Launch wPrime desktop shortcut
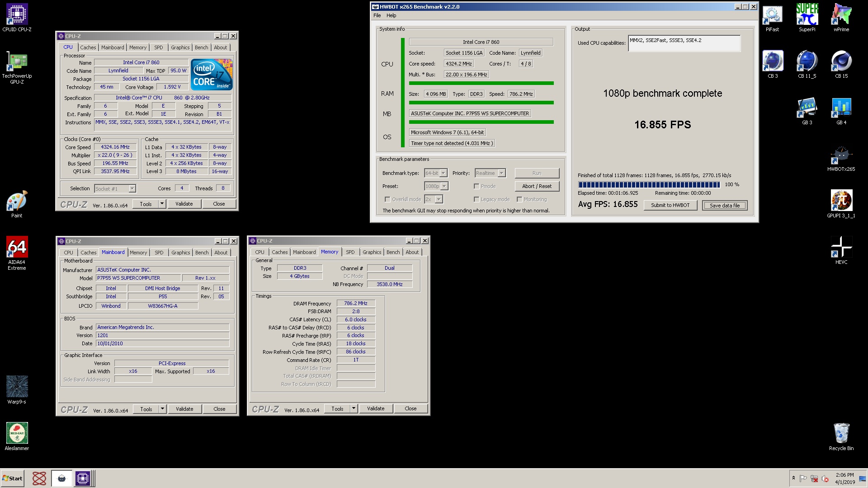This screenshot has width=868, height=488. coord(841,18)
